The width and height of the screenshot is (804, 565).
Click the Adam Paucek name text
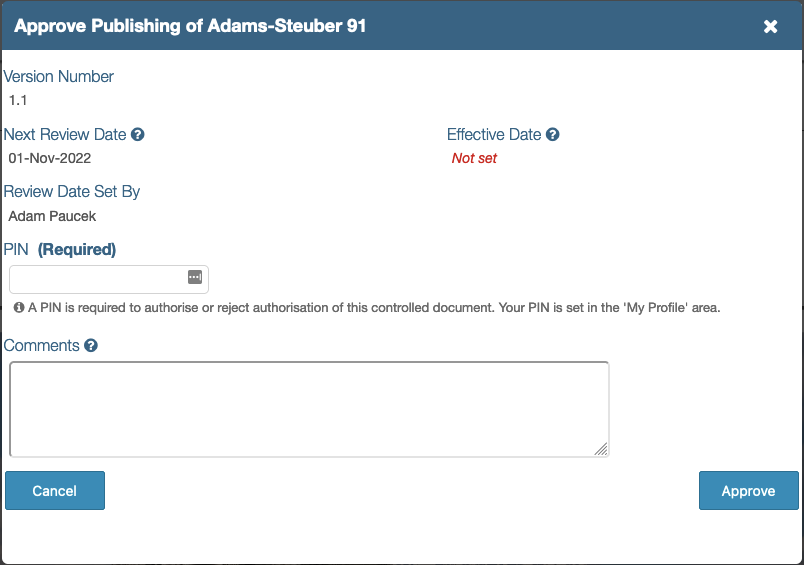click(52, 215)
